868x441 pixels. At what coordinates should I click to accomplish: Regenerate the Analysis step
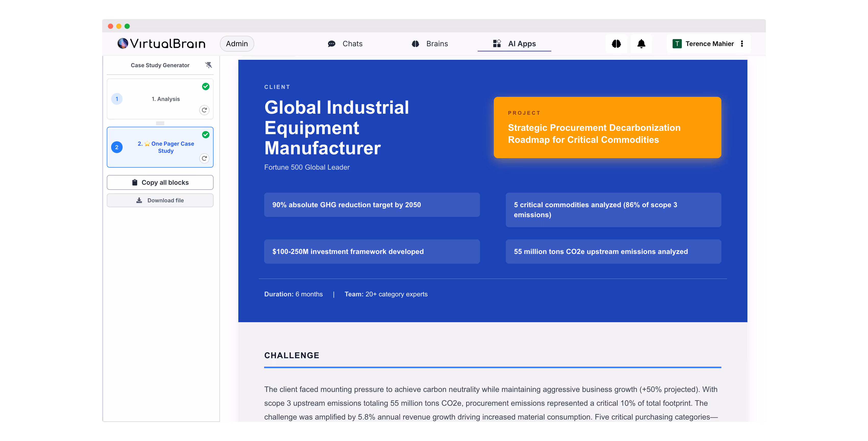tap(204, 110)
